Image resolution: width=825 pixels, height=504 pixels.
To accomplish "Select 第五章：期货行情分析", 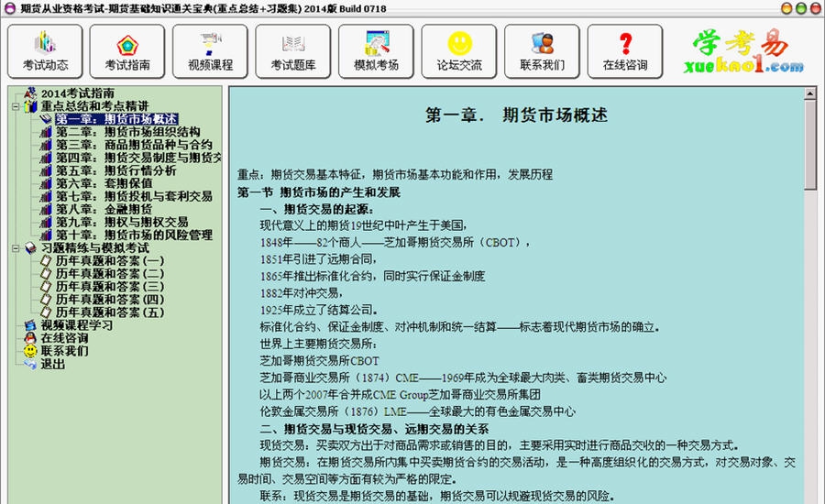I will click(115, 170).
